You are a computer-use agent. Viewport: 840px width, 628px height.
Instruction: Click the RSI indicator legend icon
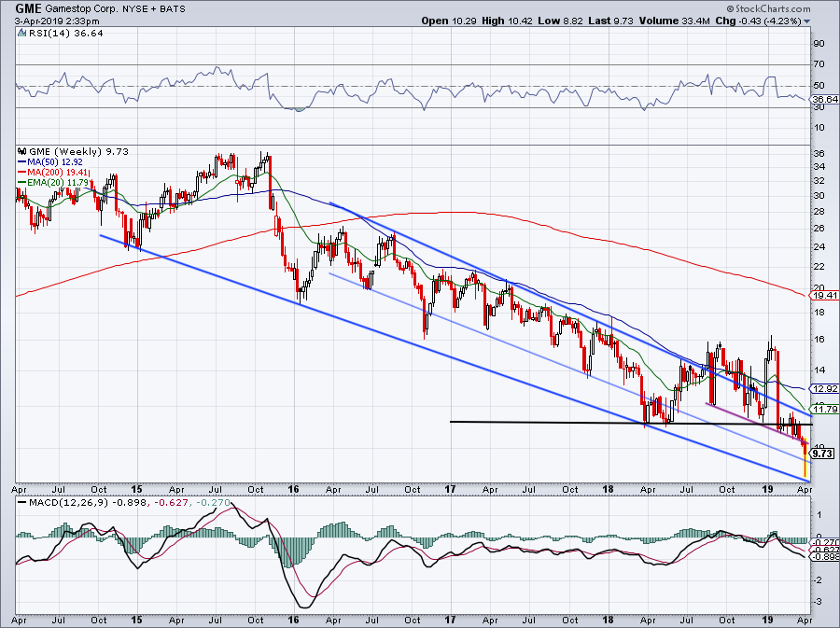point(22,34)
